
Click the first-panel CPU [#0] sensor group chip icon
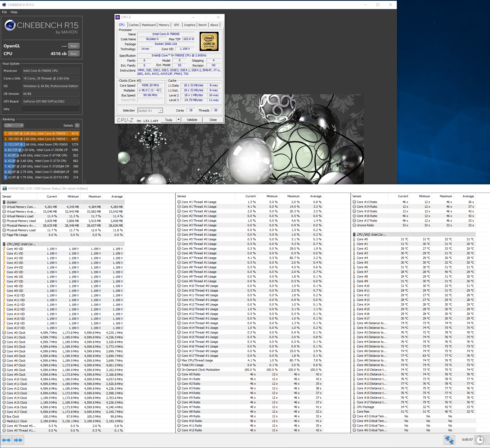tap(4, 244)
